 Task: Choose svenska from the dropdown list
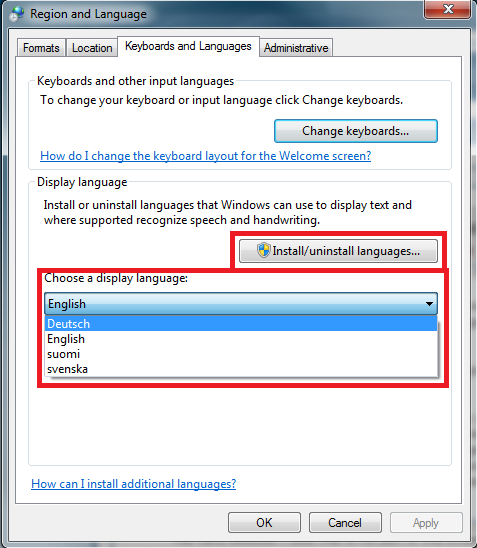(x=241, y=369)
